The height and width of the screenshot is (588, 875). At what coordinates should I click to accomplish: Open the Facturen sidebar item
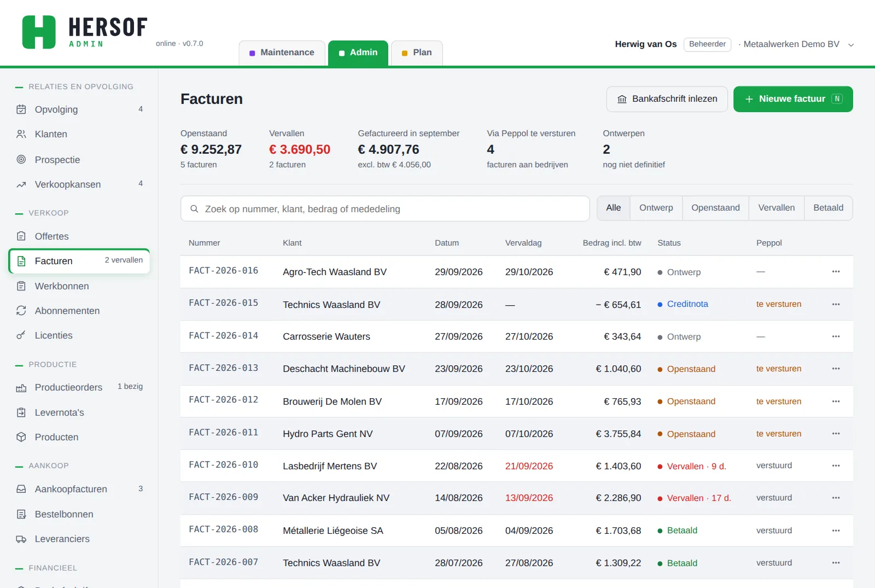(x=79, y=261)
